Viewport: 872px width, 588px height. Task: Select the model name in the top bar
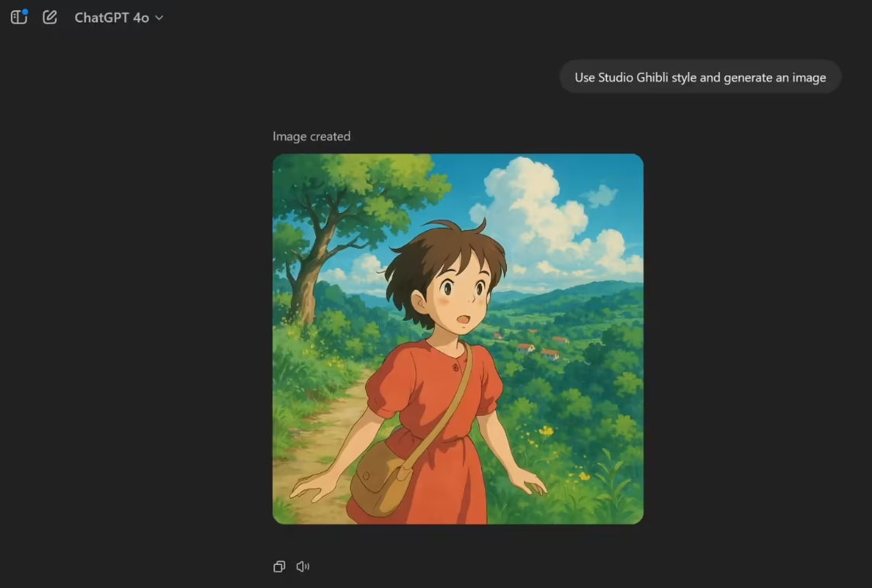click(112, 17)
